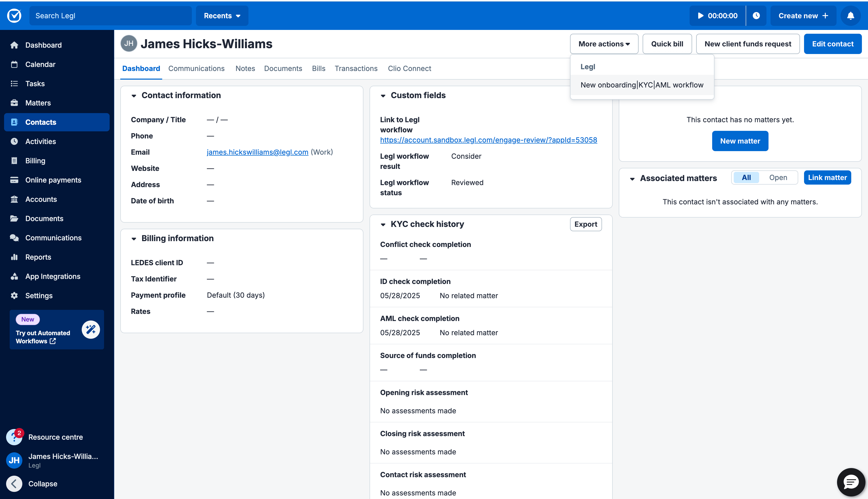
Task: Switch to the Communications tab
Action: point(196,68)
